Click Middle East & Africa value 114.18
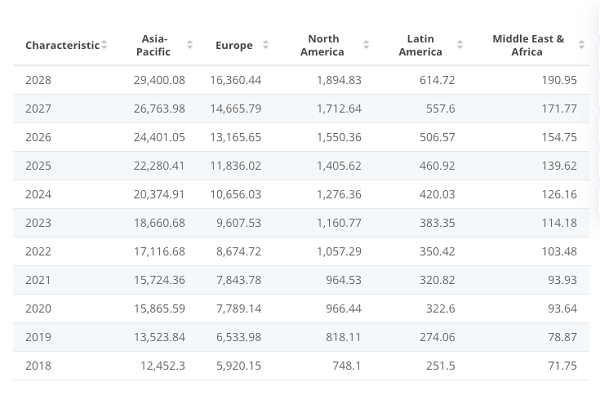This screenshot has width=600, height=395. tap(559, 223)
